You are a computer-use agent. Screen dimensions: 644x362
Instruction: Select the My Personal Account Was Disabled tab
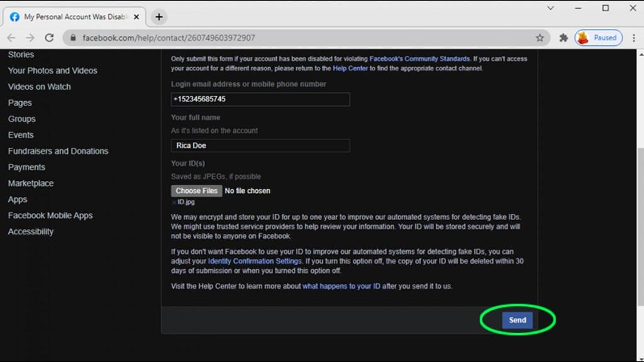pos(74,17)
